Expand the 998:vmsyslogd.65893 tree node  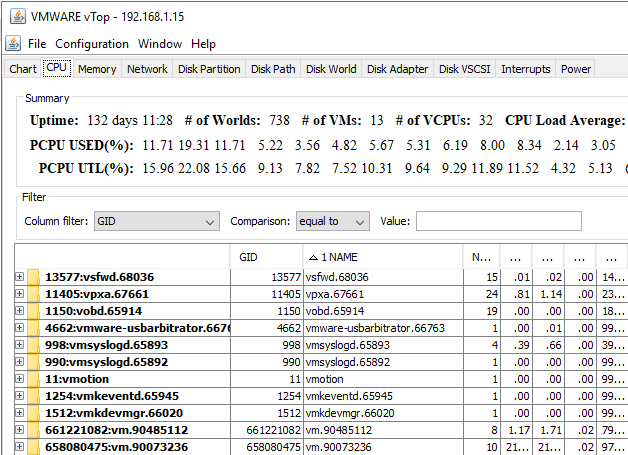(x=19, y=344)
